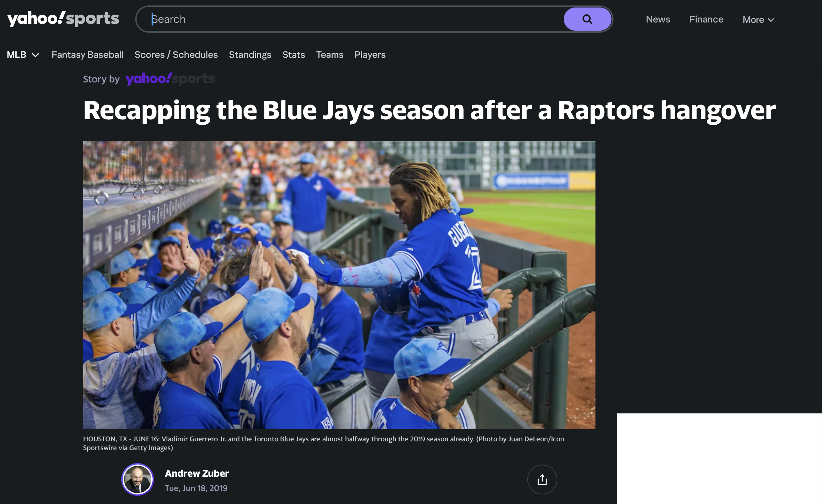Click the author name Andrew Zuber
822x504 pixels.
click(197, 473)
